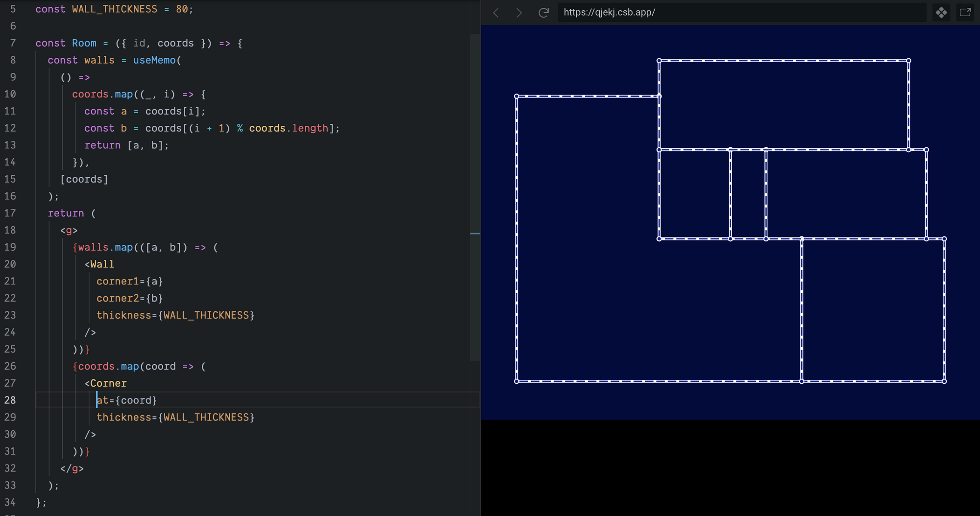
Task: Click bottom-left corner node of large room
Action: pos(516,381)
